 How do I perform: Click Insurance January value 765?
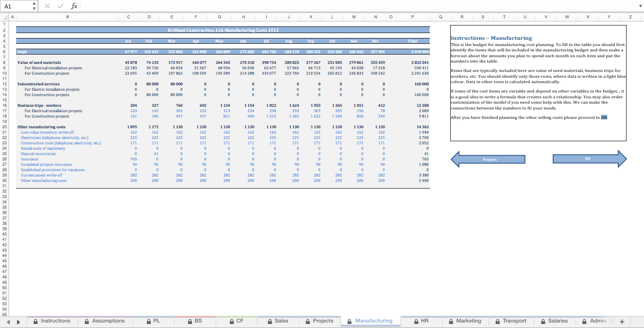tap(133, 159)
